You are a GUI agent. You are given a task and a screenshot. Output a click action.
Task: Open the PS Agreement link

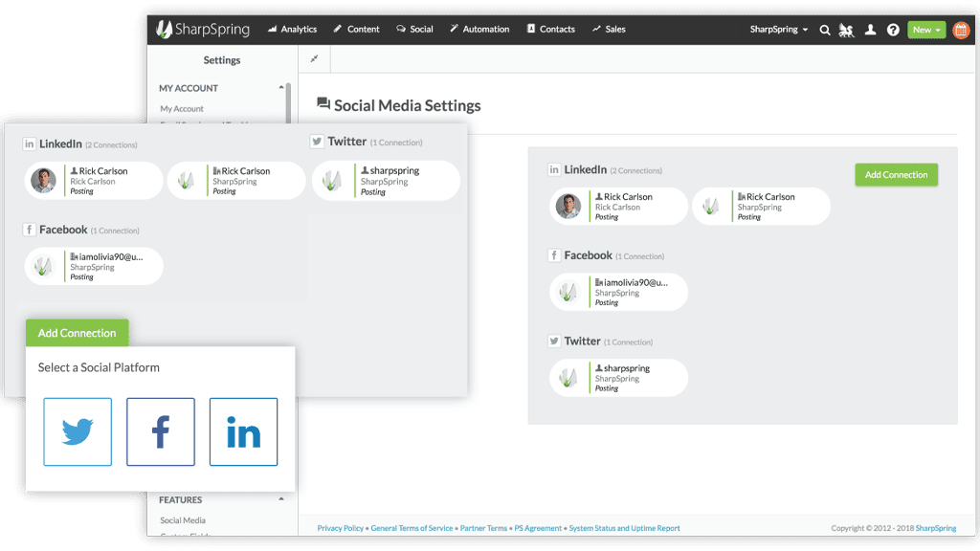538,528
